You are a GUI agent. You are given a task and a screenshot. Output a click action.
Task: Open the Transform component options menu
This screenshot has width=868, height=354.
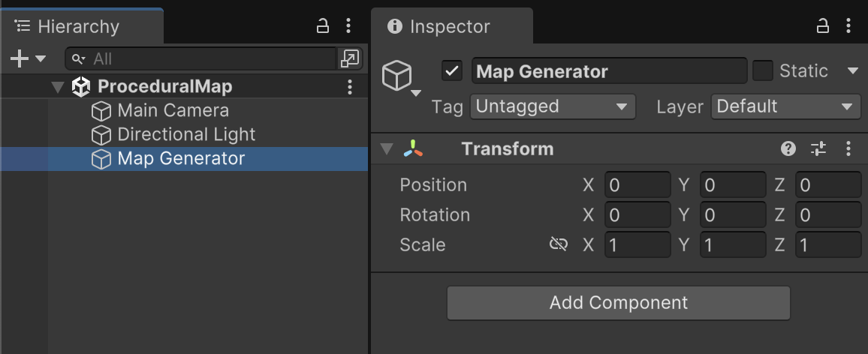(x=848, y=148)
